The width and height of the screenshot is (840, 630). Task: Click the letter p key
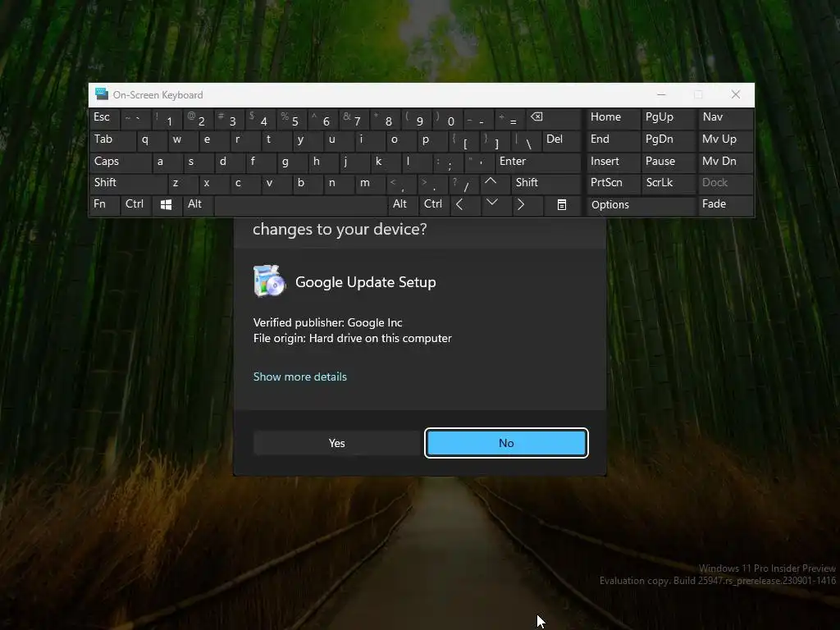(x=432, y=140)
